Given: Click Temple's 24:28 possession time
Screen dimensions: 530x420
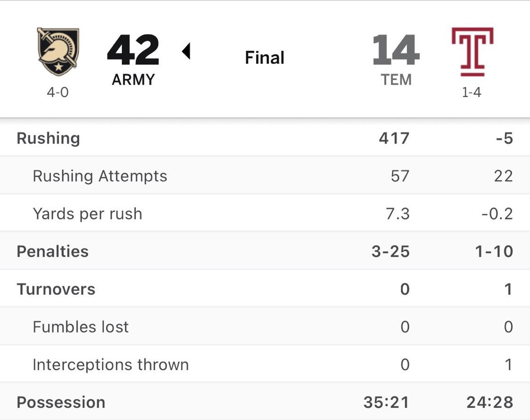Looking at the screenshot, I should (489, 403).
